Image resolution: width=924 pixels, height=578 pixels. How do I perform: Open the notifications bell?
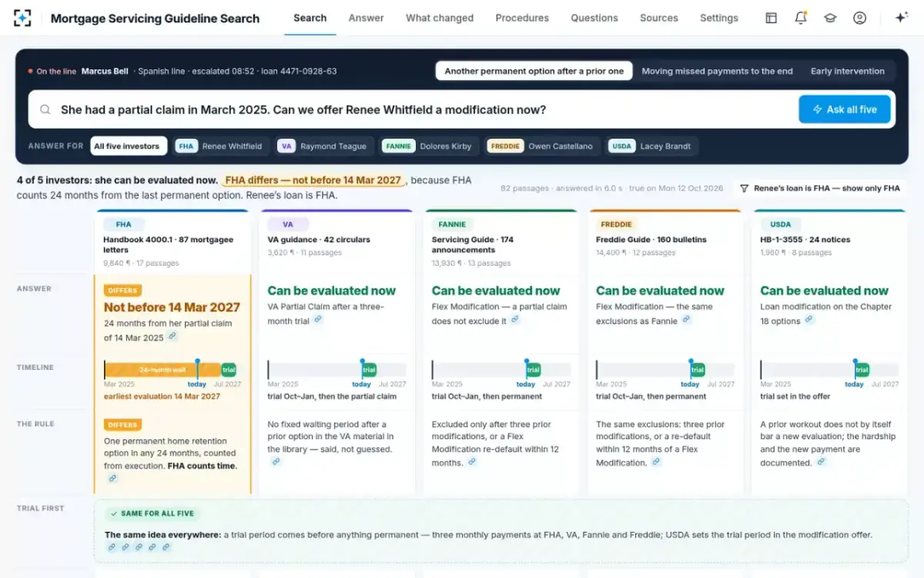point(801,18)
